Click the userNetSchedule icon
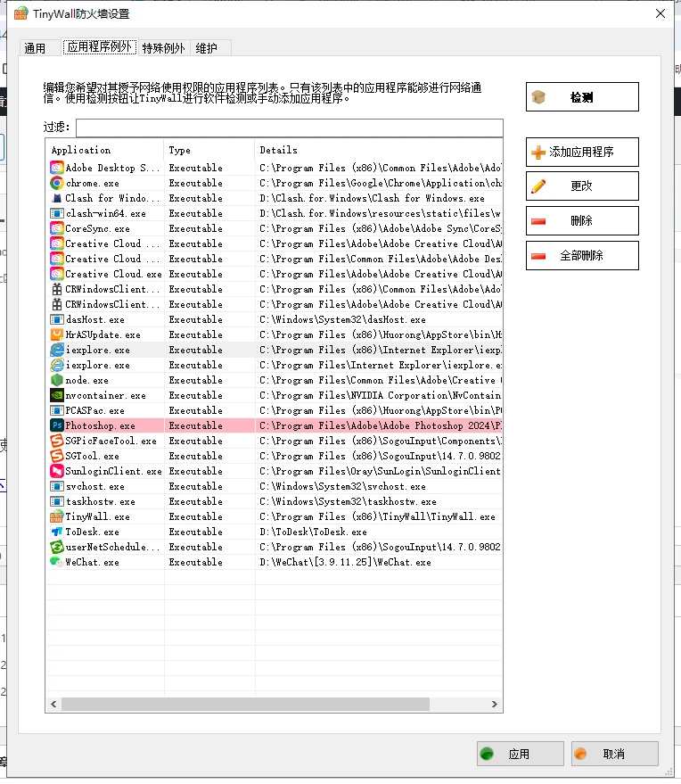 [57, 547]
